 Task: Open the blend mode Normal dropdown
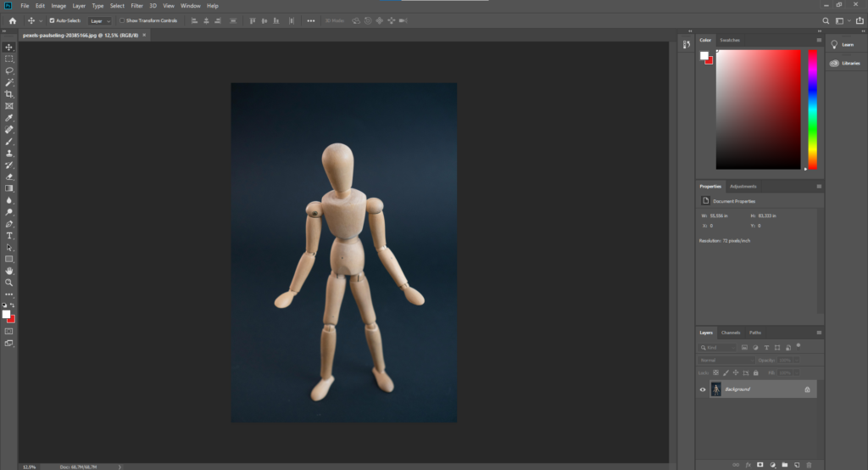tap(726, 361)
